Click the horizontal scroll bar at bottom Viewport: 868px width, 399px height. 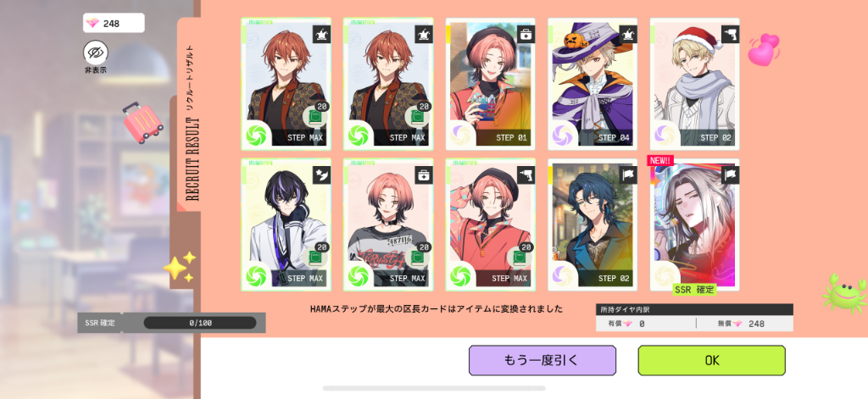coord(434,389)
